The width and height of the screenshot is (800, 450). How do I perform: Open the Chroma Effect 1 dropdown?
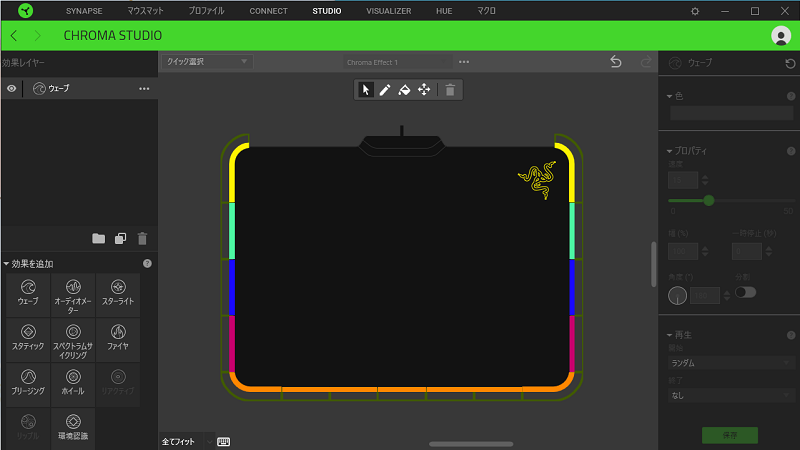click(x=397, y=62)
